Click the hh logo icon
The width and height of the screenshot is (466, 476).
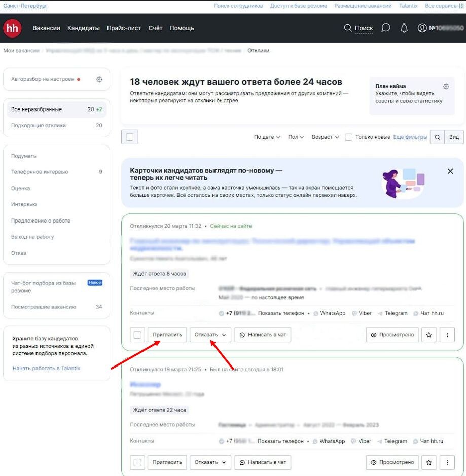pyautogui.click(x=12, y=28)
